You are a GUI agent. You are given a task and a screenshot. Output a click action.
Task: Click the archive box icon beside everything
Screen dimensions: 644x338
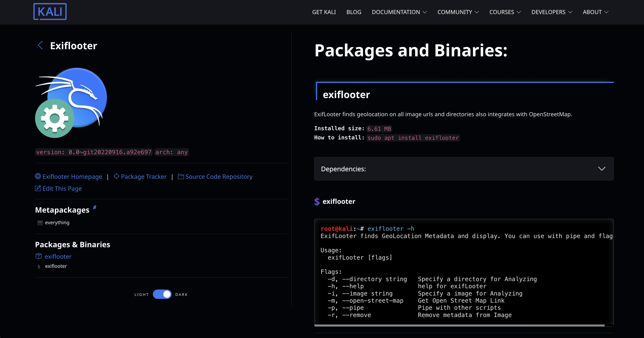[x=40, y=223]
